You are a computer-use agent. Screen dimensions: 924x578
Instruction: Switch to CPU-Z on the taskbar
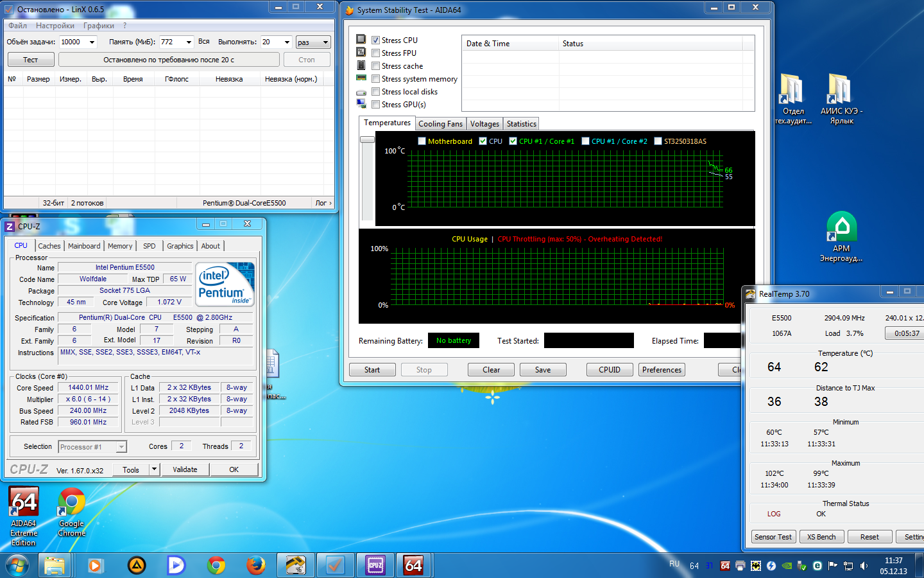click(375, 566)
